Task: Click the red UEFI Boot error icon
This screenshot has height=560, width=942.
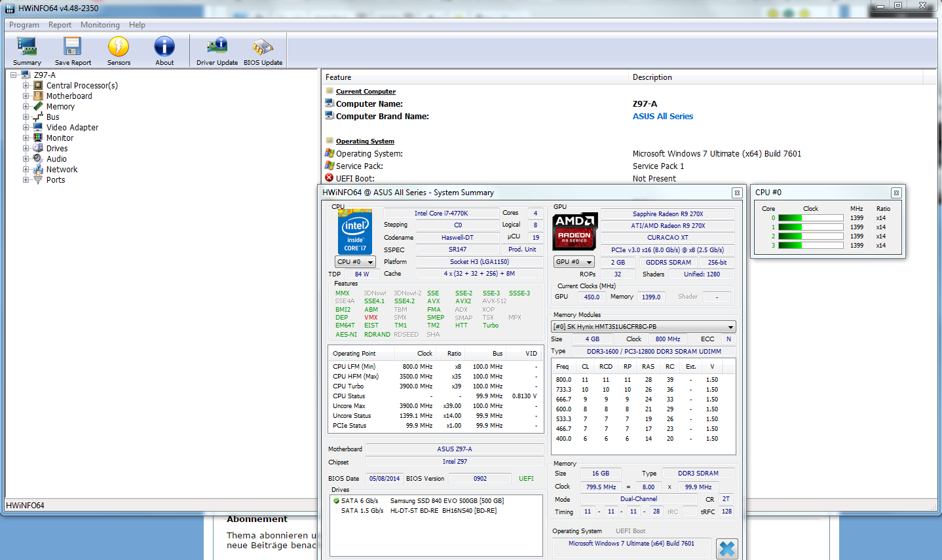Action: pos(330,178)
